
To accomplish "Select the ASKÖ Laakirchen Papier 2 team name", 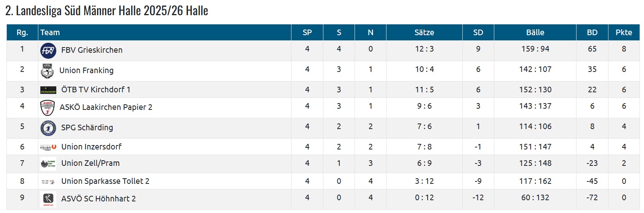I will click(x=106, y=107).
